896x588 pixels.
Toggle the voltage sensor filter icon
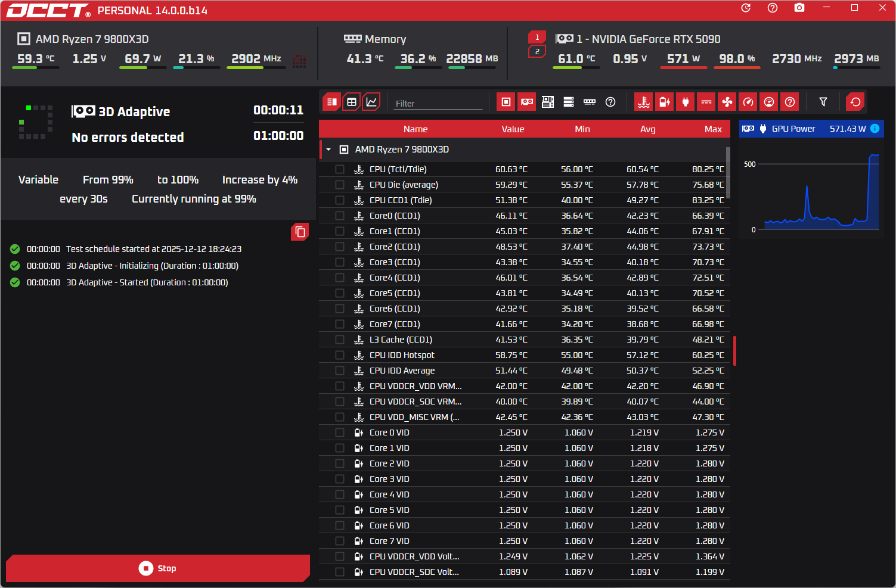click(665, 102)
